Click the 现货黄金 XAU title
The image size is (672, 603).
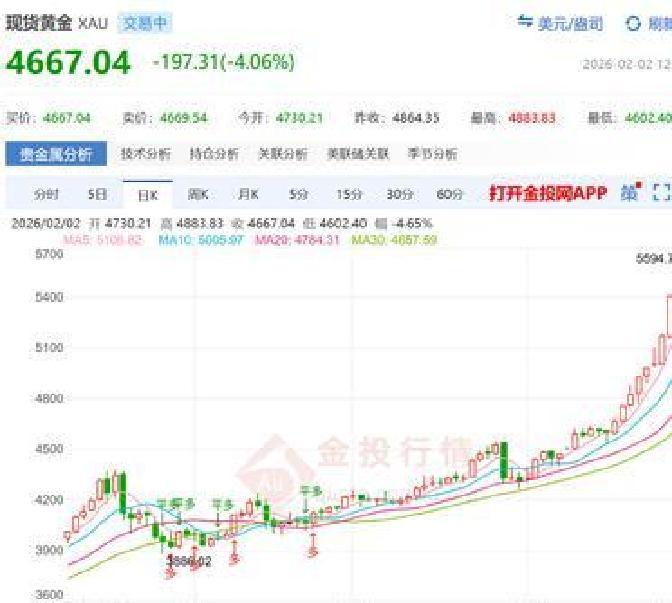(x=56, y=23)
